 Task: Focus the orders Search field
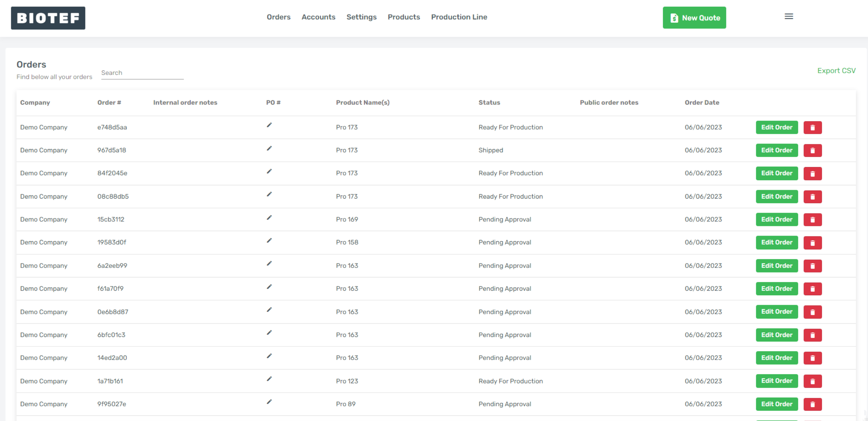click(142, 73)
